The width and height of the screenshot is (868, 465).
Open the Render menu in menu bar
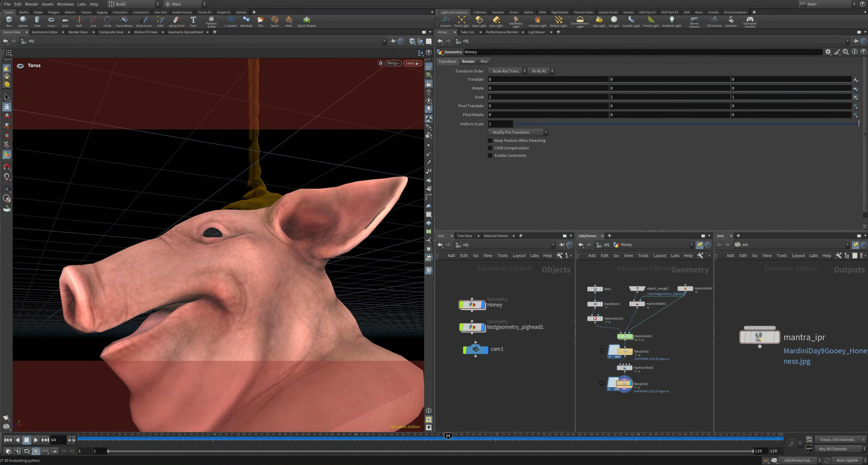click(x=32, y=4)
